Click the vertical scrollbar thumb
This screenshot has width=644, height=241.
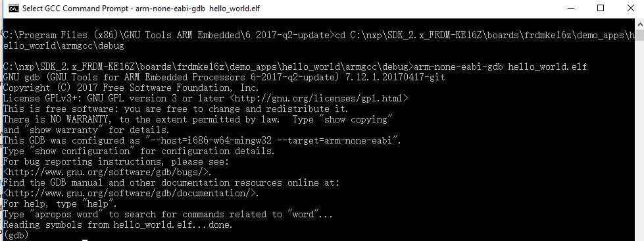pos(639,34)
